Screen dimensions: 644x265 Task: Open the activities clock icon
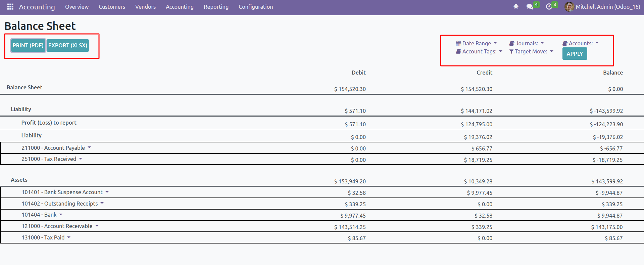point(549,7)
